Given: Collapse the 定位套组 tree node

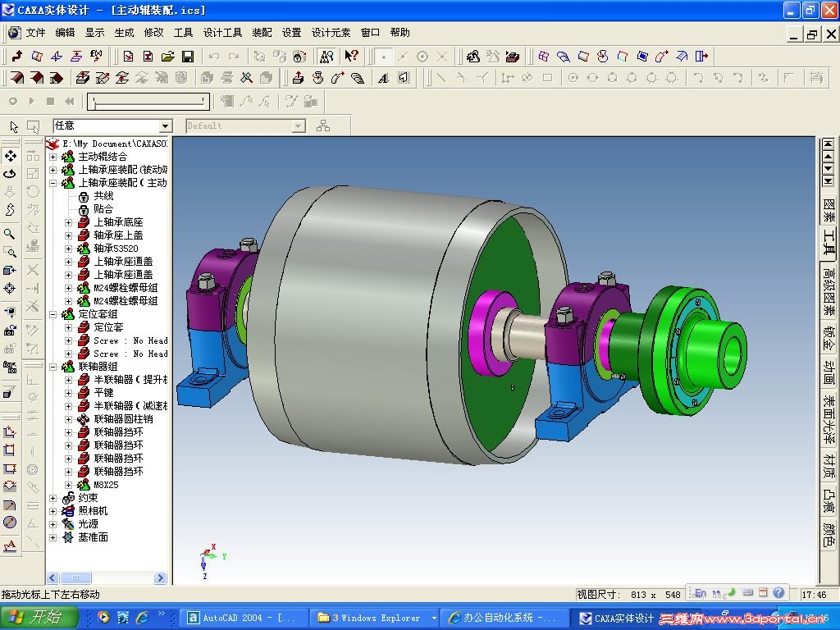Looking at the screenshot, I should tap(53, 314).
